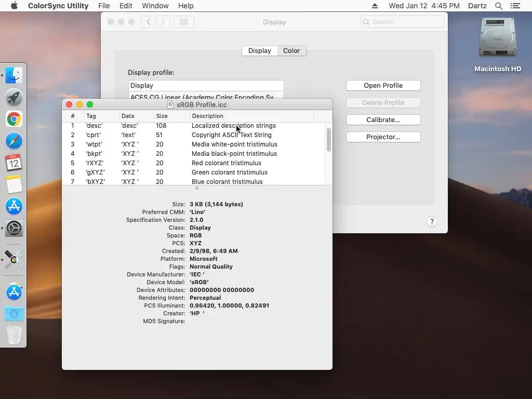Click the tag table vertical scrollbar
Screen dimensions: 532x399
(x=328, y=139)
